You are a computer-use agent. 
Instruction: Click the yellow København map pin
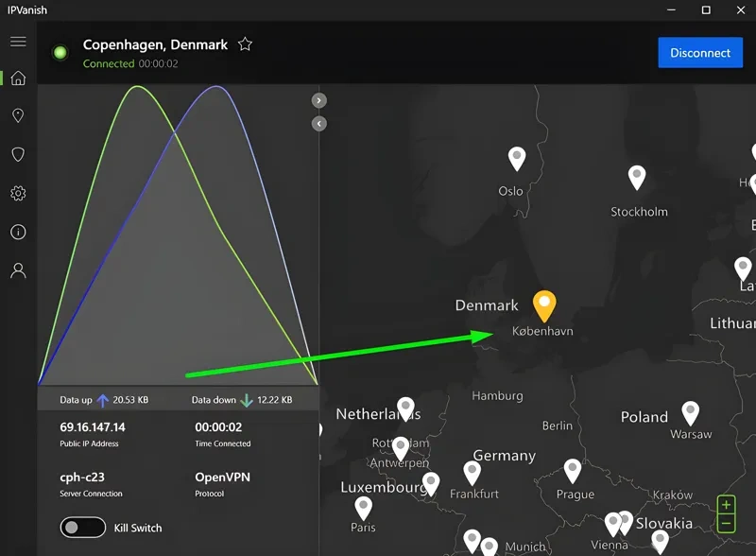[x=544, y=304]
